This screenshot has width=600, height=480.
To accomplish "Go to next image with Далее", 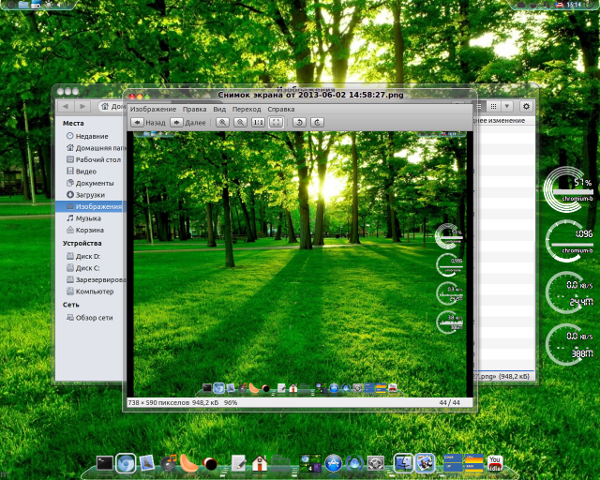I will click(189, 122).
